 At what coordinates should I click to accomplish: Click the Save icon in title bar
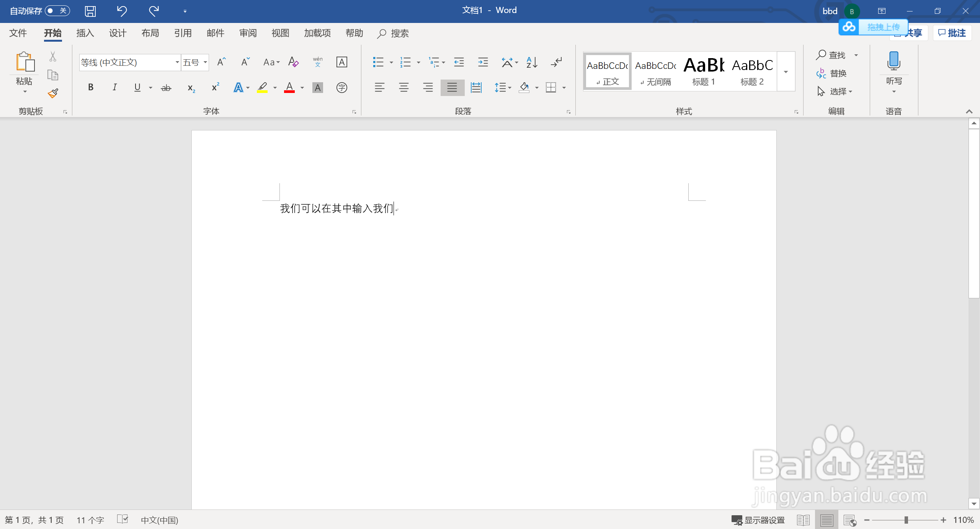[90, 11]
